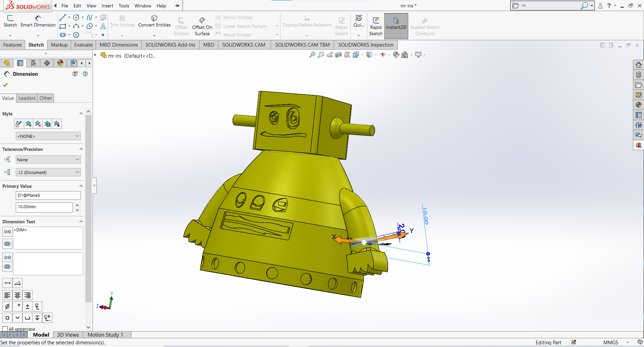This screenshot has width=644, height=347.
Task: Open the Tools menu
Action: 124,6
